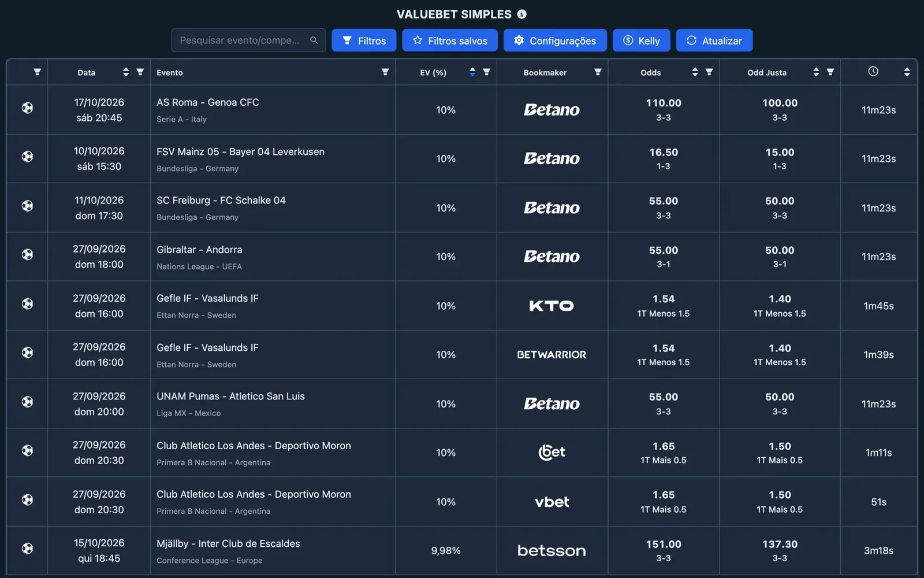Click the betsson bookmaker logo

552,551
